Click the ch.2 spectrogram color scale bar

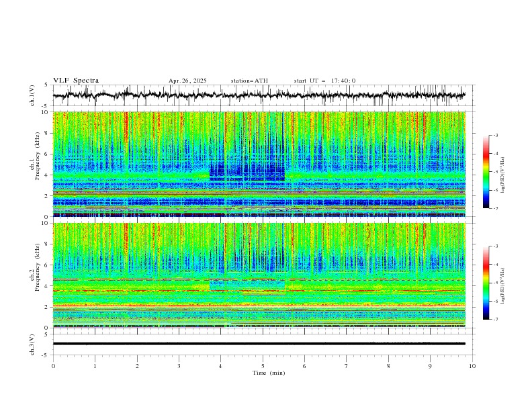[x=486, y=283]
